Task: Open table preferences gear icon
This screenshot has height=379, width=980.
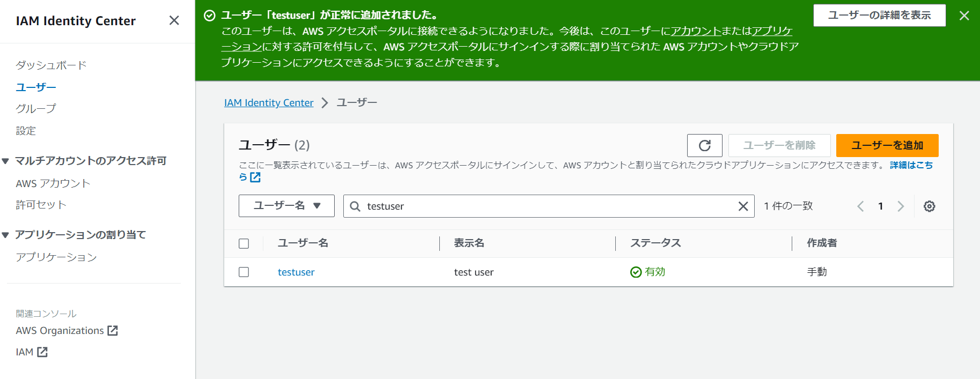Action: tap(930, 206)
